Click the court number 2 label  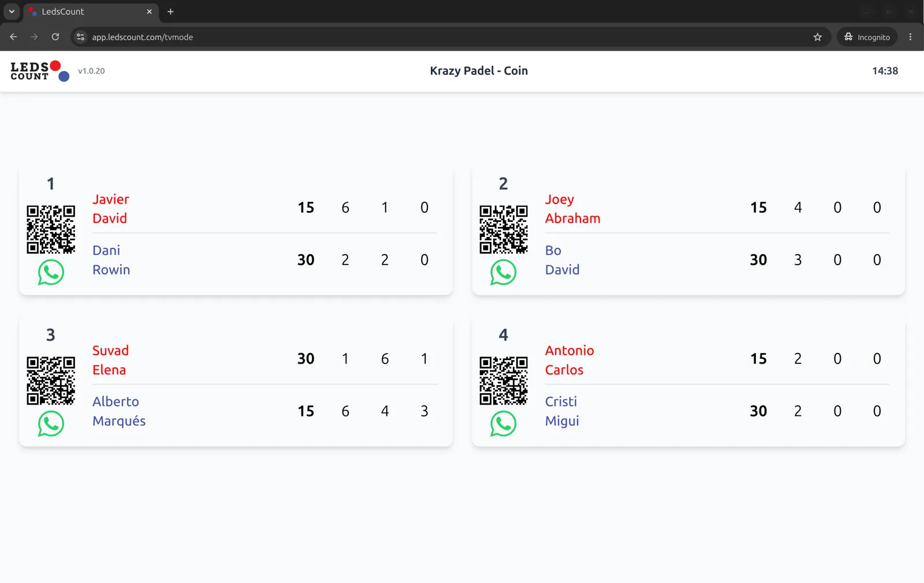[504, 184]
